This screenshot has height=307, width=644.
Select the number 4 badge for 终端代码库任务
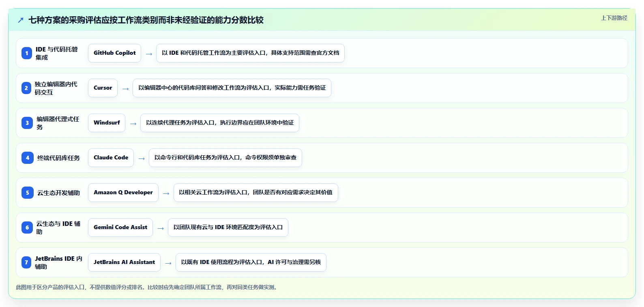click(27, 158)
